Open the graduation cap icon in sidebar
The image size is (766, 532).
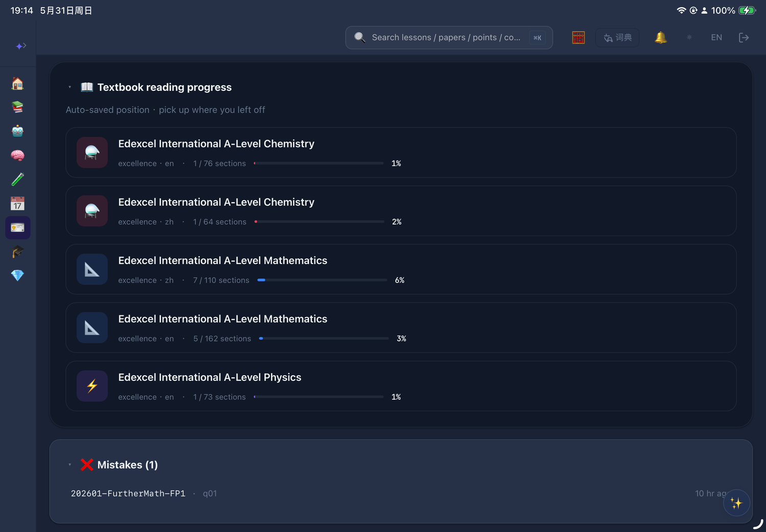tap(18, 252)
